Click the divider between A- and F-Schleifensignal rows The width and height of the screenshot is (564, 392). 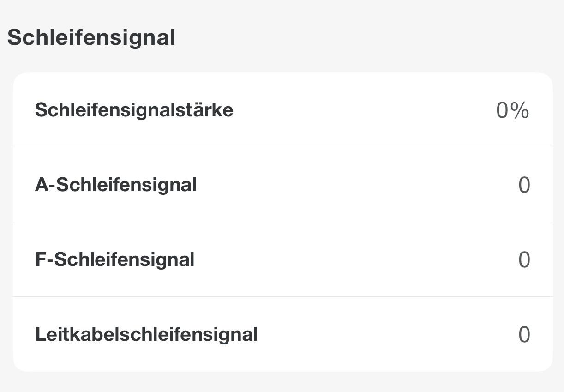(283, 222)
